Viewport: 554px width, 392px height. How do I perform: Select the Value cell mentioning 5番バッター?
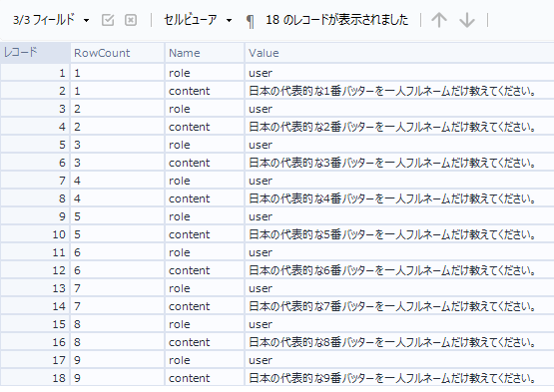[399, 234]
